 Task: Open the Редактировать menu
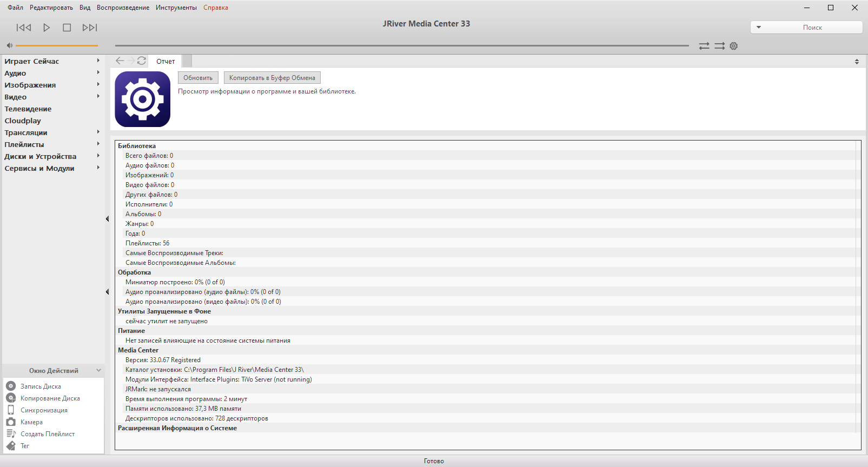click(x=51, y=8)
